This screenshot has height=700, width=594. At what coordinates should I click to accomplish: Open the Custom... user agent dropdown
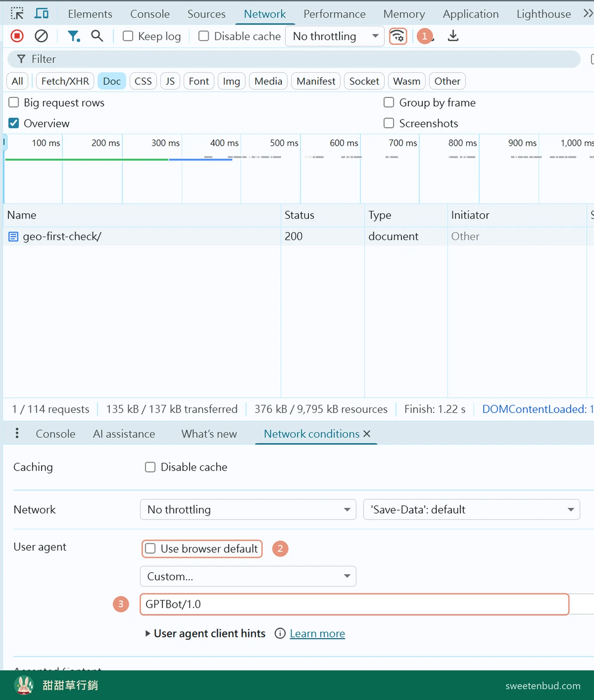tap(248, 576)
